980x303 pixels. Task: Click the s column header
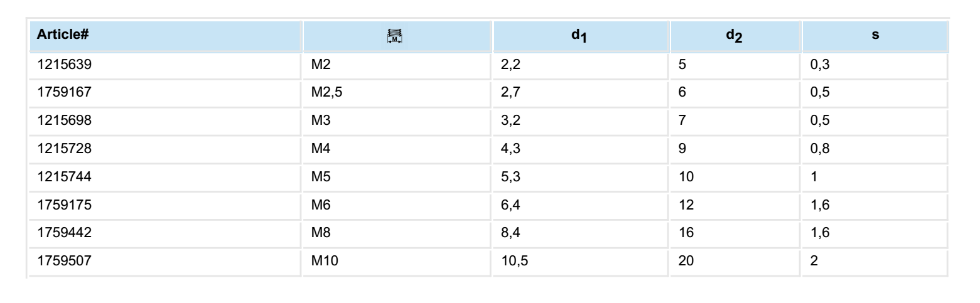(x=875, y=38)
